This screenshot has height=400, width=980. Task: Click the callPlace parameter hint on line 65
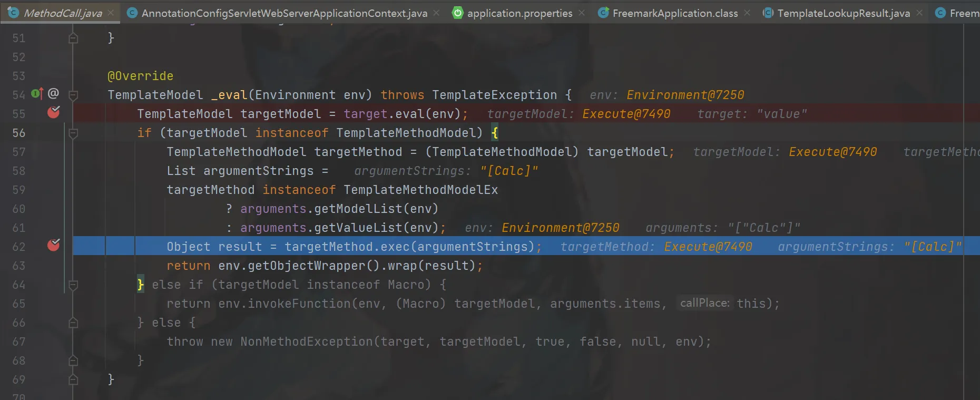click(704, 303)
